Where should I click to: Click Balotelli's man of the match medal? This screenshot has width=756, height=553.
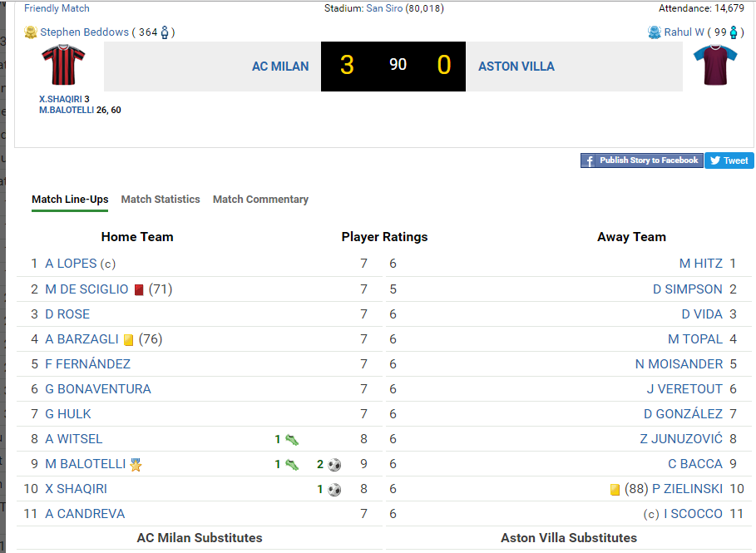pyautogui.click(x=136, y=465)
